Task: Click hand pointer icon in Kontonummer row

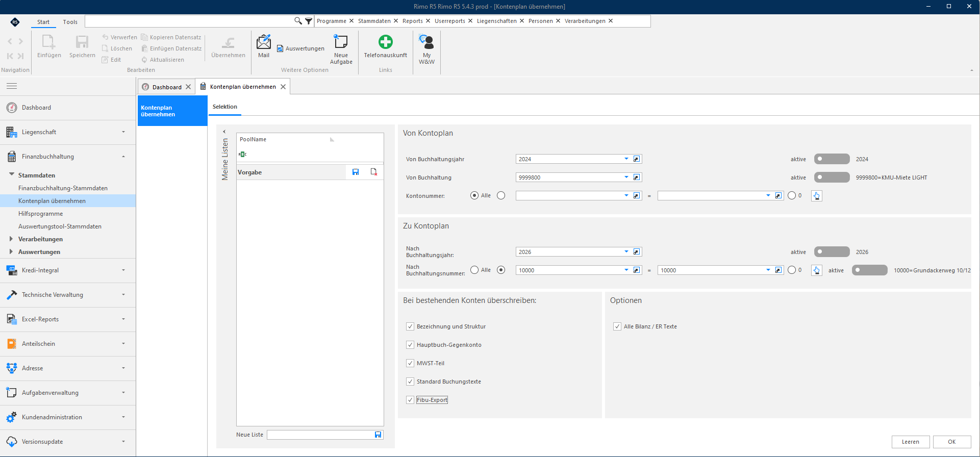Action: click(x=816, y=196)
